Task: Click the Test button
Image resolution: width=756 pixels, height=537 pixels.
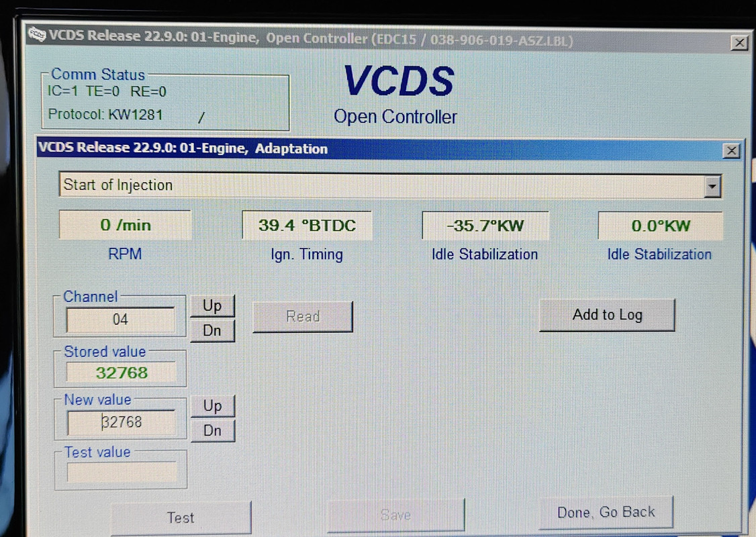Action: pyautogui.click(x=181, y=518)
